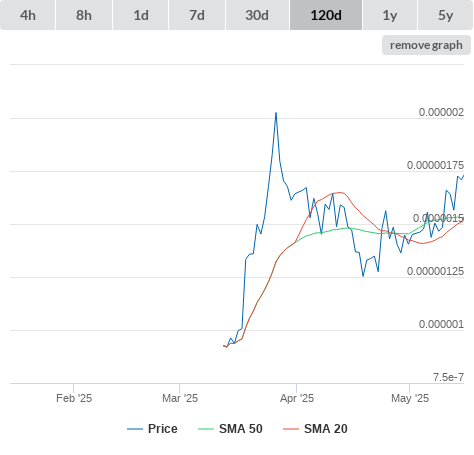Click the price peak near 0.000002
The image size is (474, 455).
pyautogui.click(x=276, y=113)
